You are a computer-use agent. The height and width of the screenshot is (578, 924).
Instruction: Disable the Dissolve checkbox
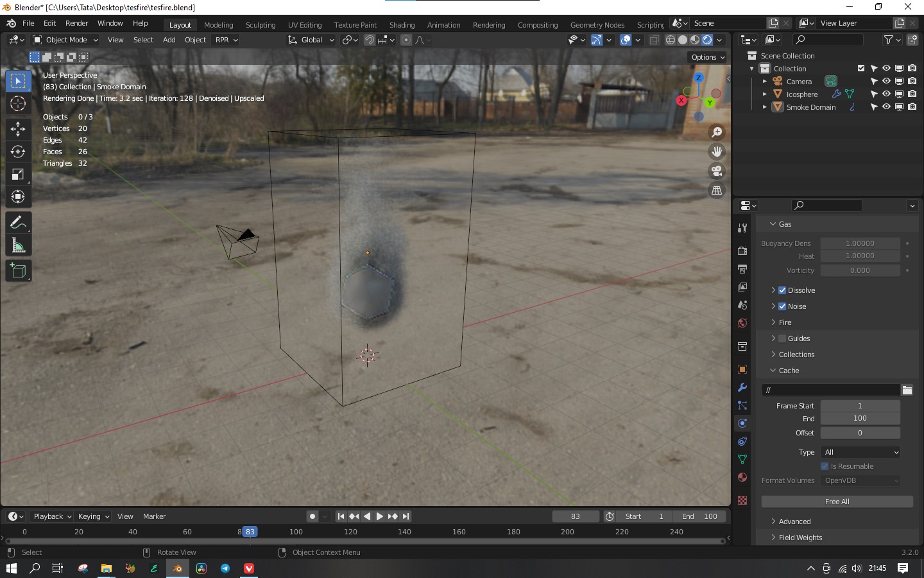782,290
